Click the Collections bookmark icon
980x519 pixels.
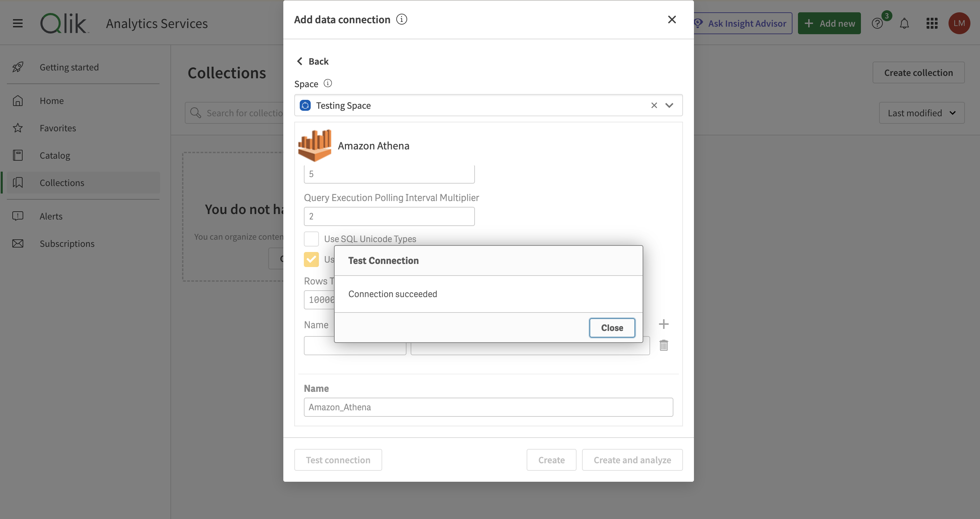pyautogui.click(x=18, y=183)
